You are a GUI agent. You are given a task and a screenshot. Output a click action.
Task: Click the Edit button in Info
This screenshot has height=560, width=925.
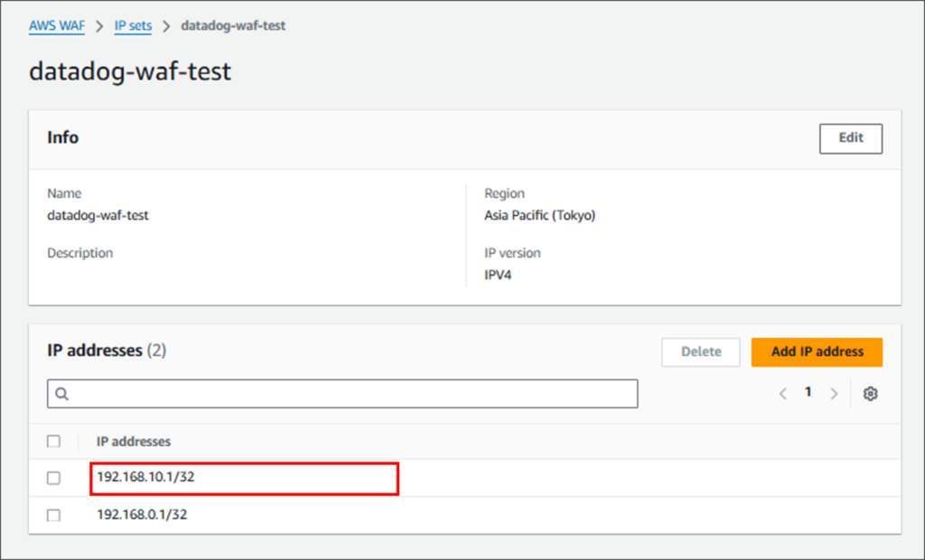851,139
